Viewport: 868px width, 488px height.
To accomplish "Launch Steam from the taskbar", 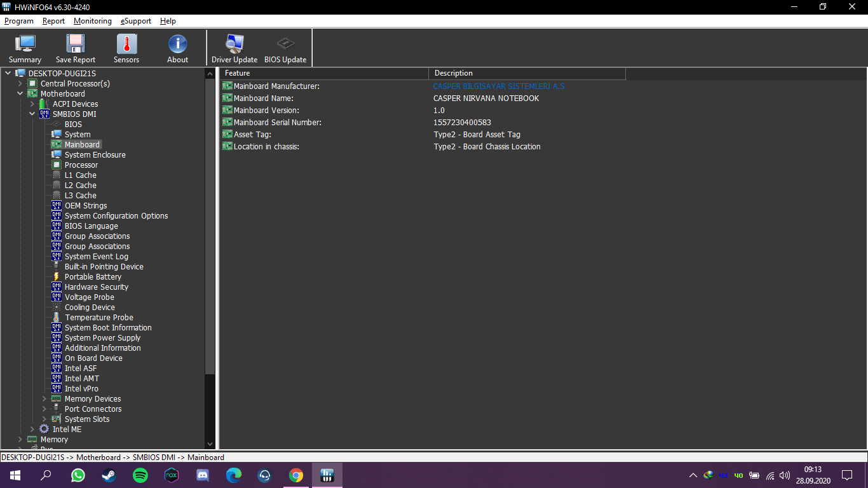I will tap(109, 475).
